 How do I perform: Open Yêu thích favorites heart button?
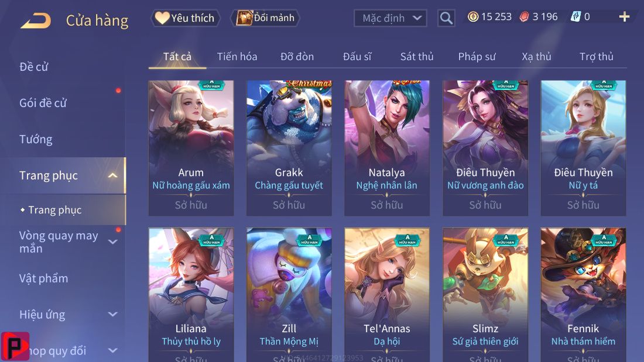coord(185,18)
